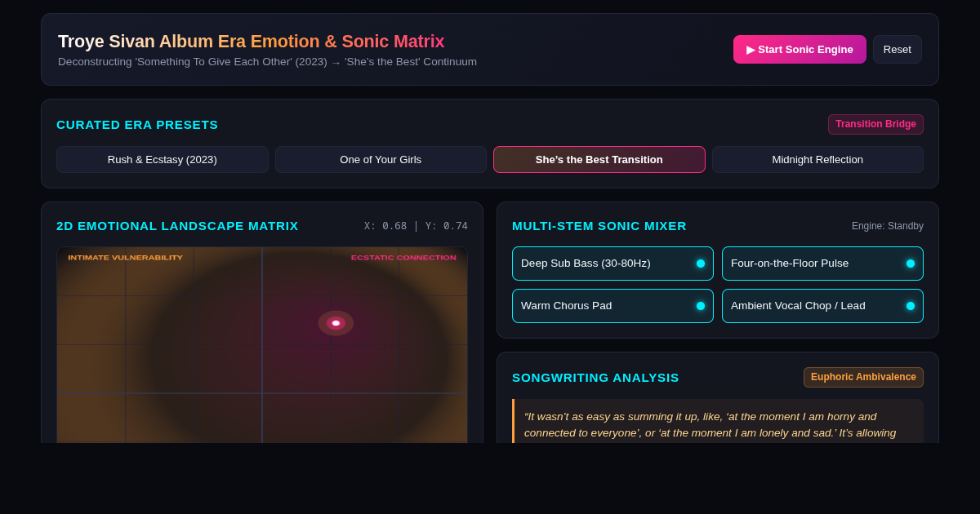Toggle Warm Chorus Pad stem
This screenshot has height=514, width=980.
[612, 306]
